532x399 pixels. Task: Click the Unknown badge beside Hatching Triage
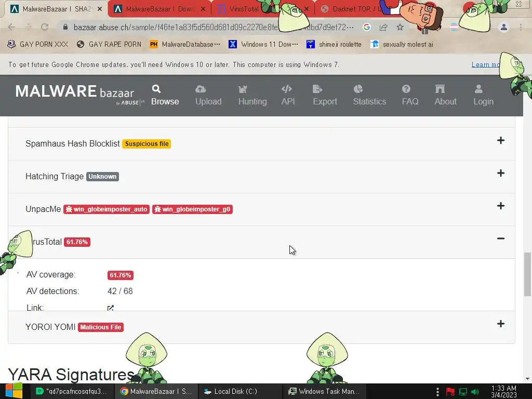102,177
